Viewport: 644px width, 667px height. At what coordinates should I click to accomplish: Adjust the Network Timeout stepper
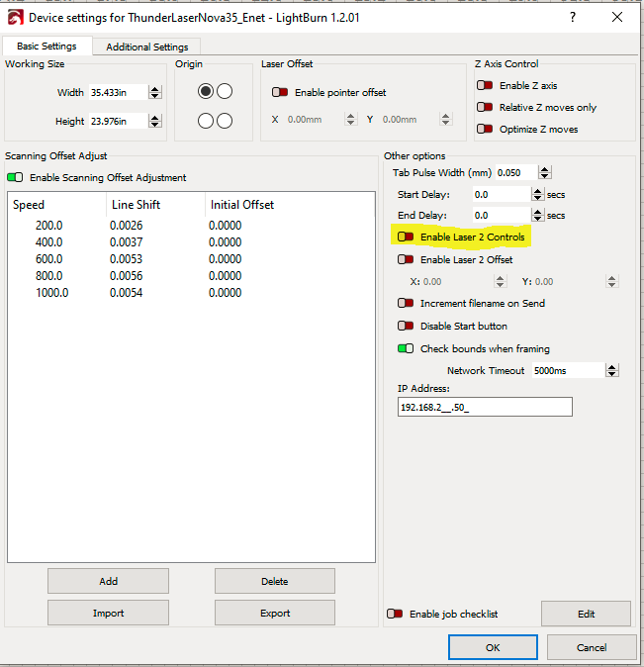pos(612,370)
